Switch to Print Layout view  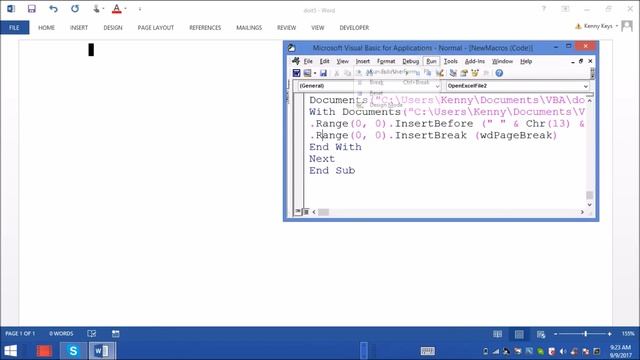pos(519,334)
